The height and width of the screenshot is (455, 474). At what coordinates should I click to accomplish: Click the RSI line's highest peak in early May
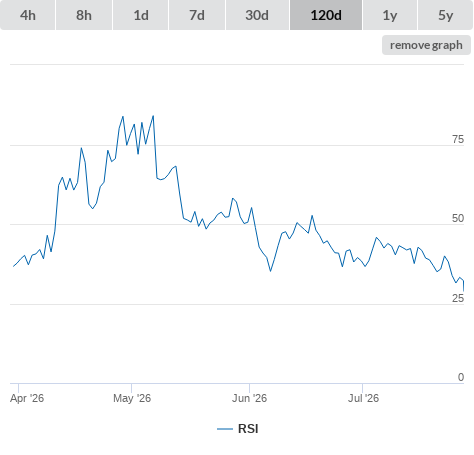pyautogui.click(x=153, y=116)
